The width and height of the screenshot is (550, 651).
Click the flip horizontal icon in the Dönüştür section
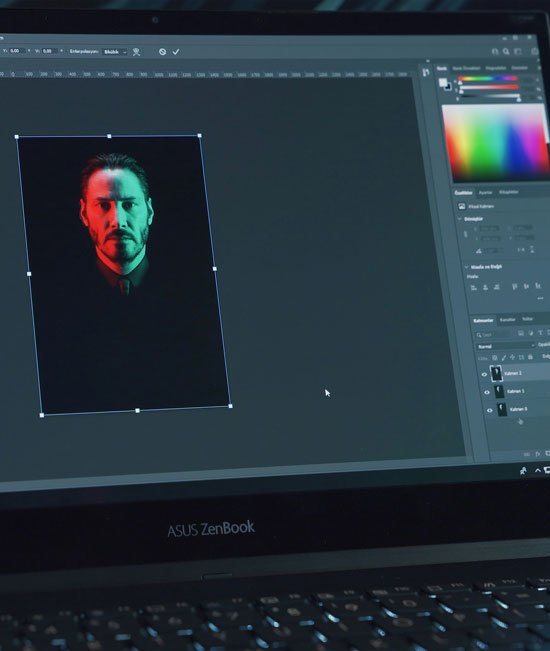tap(521, 250)
